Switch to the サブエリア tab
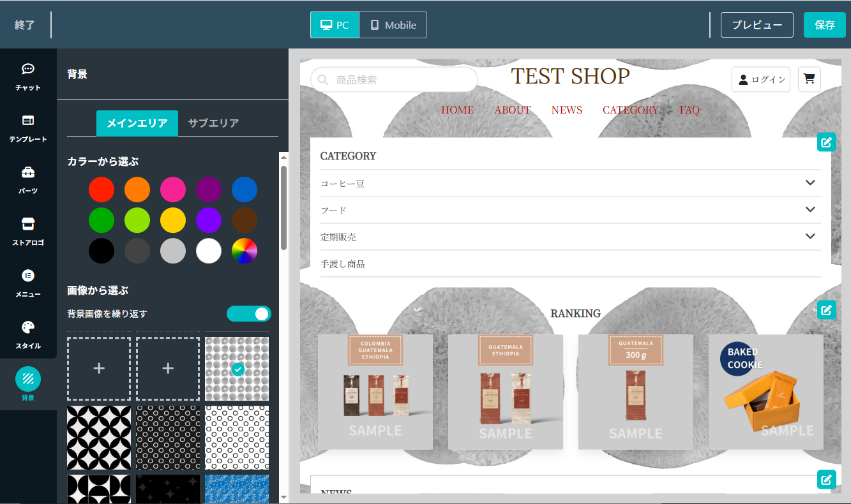Screen dimensions: 851x504 [x=213, y=123]
